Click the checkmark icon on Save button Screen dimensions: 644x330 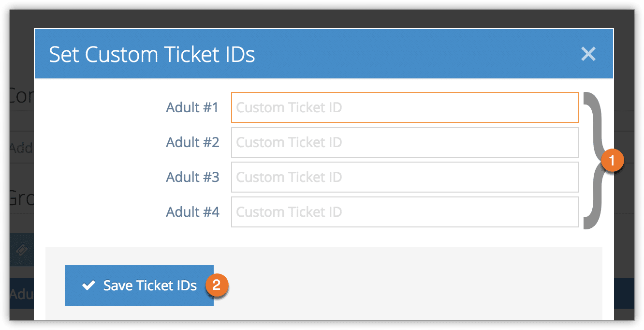88,285
